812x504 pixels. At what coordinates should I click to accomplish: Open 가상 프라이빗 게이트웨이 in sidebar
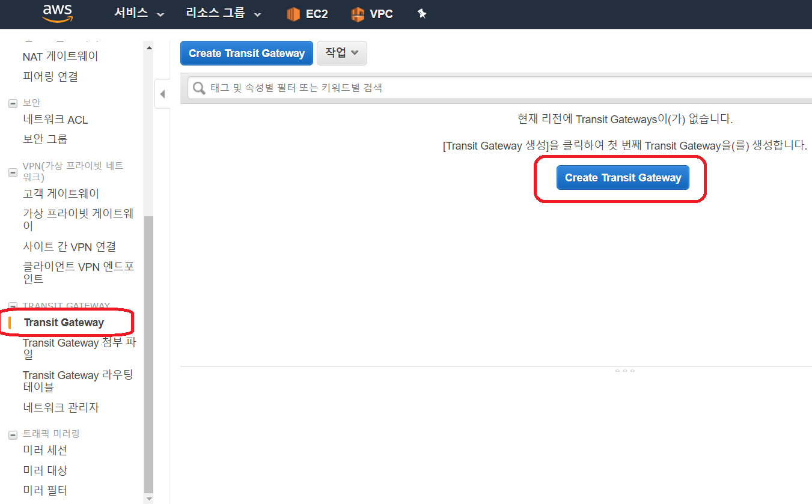[78, 220]
